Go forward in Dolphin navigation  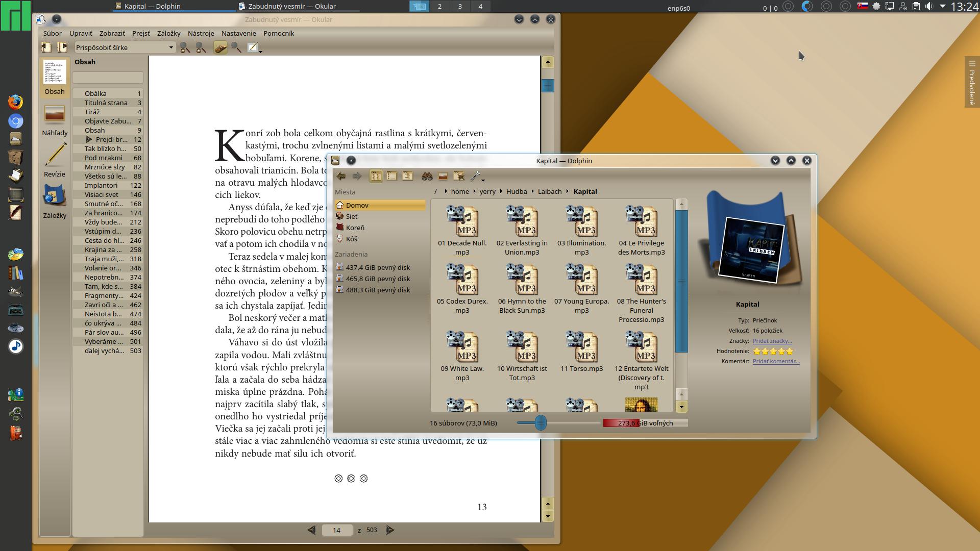coord(357,176)
